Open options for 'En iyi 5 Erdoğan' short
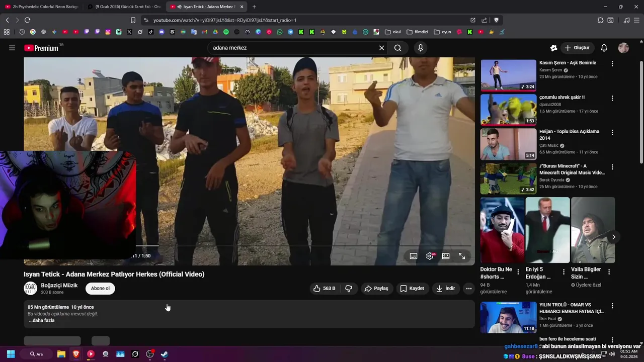 (563, 272)
